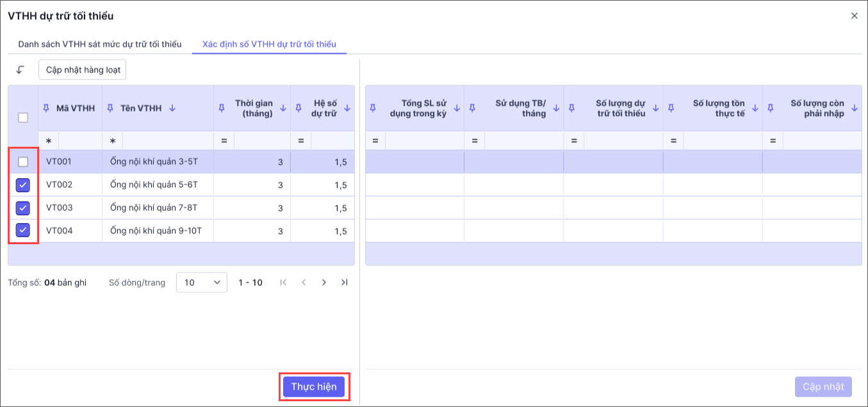Switch to Danh sách VTHH sát mức dự trữ tab
This screenshot has width=868, height=407.
[x=100, y=44]
